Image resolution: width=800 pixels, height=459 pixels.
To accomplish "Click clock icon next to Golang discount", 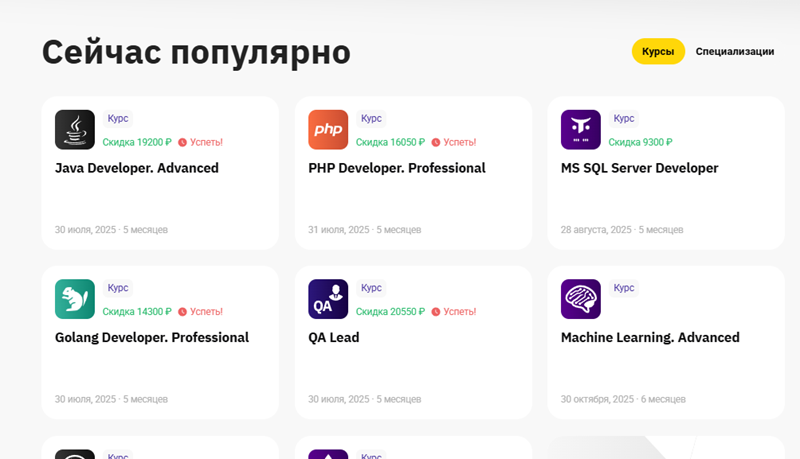I will (x=182, y=312).
